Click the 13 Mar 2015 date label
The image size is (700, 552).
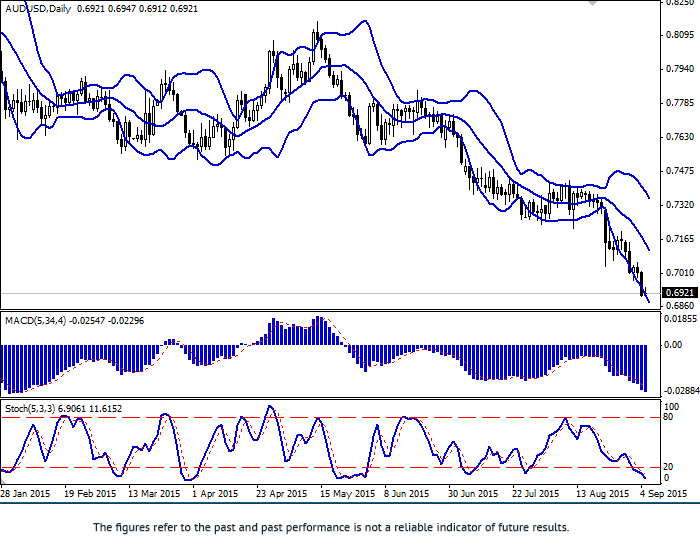pos(154,494)
